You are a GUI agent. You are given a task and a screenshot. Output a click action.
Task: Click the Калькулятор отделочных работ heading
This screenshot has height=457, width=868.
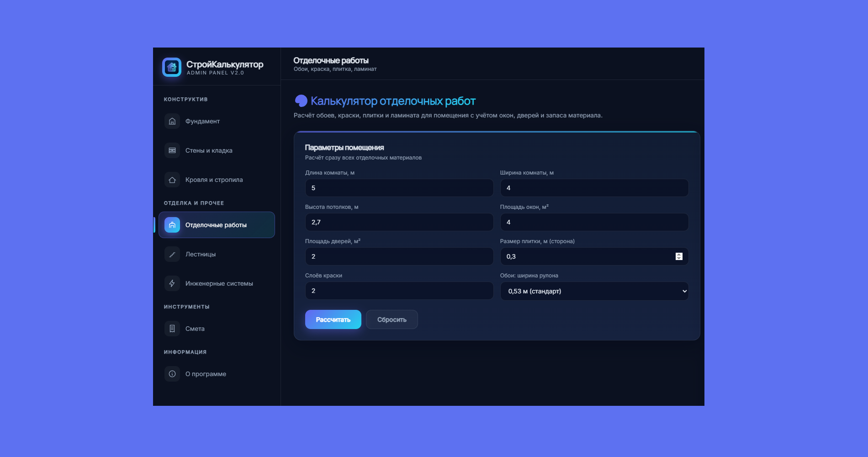click(393, 101)
